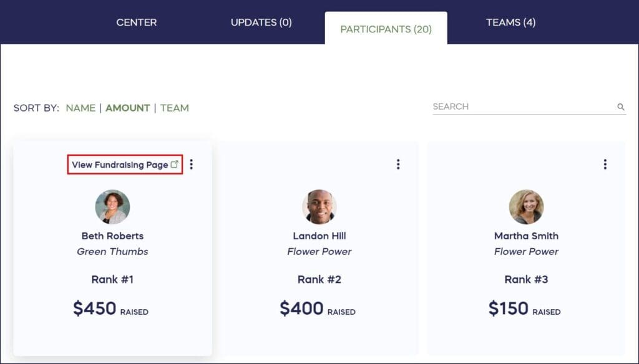639x364 pixels.
Task: Click Landon Hill's profile photo
Action: click(319, 207)
